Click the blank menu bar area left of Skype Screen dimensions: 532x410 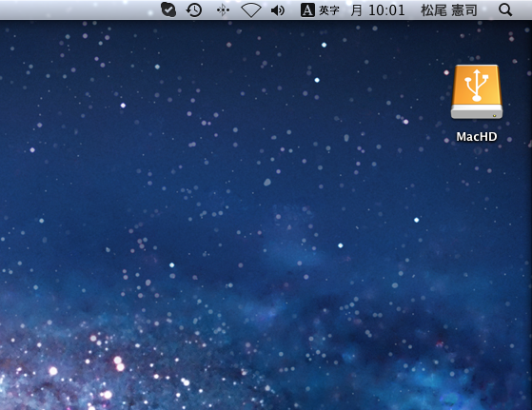pyautogui.click(x=78, y=10)
